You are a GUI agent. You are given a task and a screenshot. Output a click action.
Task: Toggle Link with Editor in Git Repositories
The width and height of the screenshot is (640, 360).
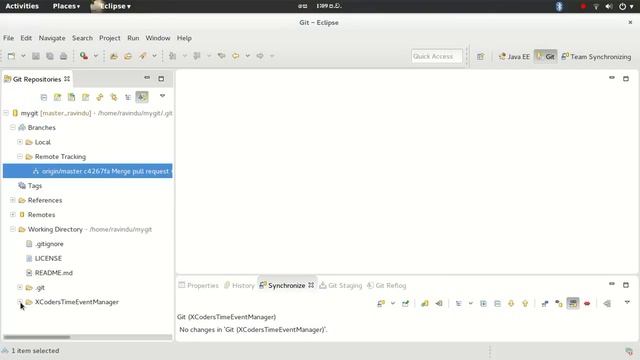click(x=113, y=97)
